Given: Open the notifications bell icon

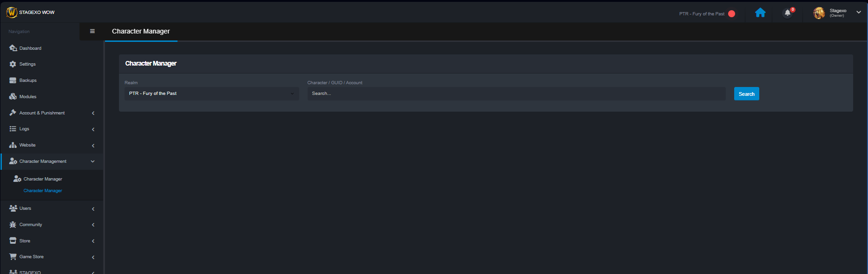Looking at the screenshot, I should pos(788,13).
